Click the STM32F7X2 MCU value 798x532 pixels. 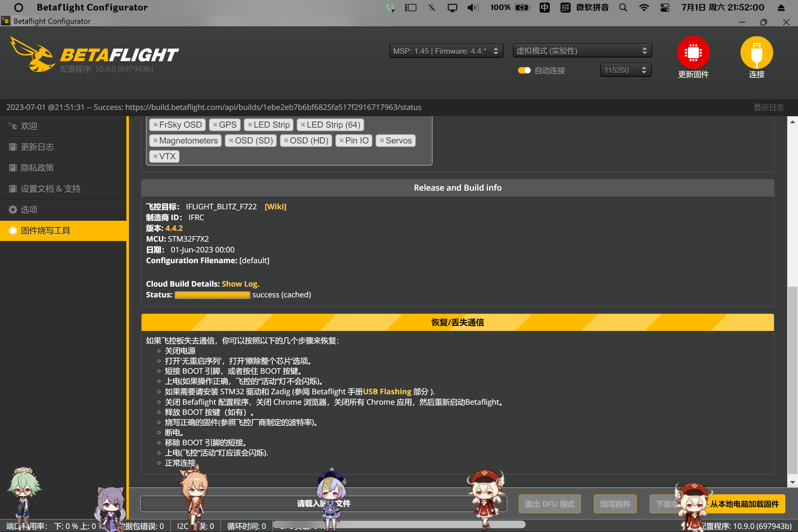188,239
